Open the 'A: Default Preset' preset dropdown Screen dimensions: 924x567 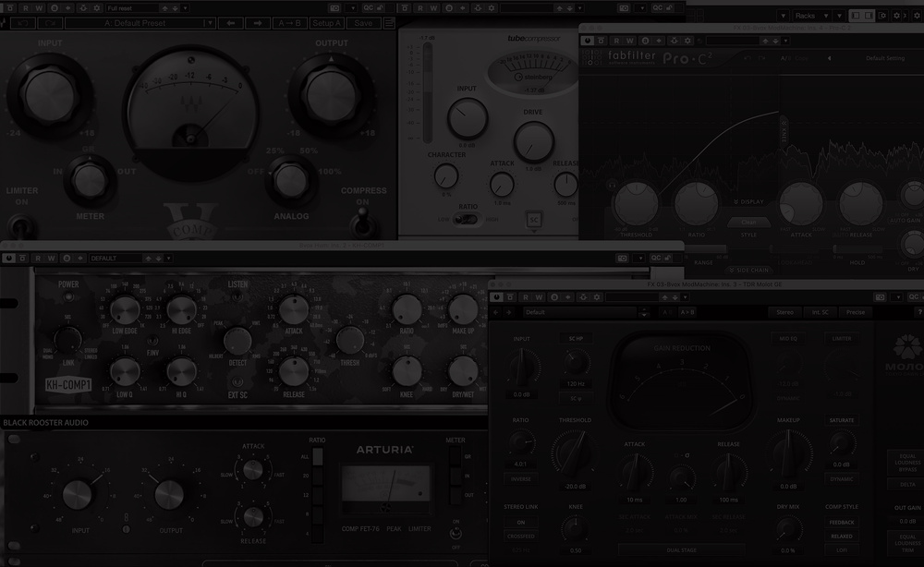coord(139,23)
